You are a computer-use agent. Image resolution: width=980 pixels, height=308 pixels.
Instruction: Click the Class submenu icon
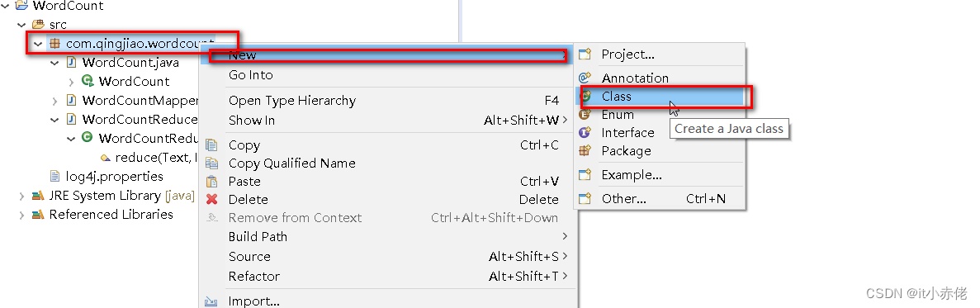pos(585,97)
